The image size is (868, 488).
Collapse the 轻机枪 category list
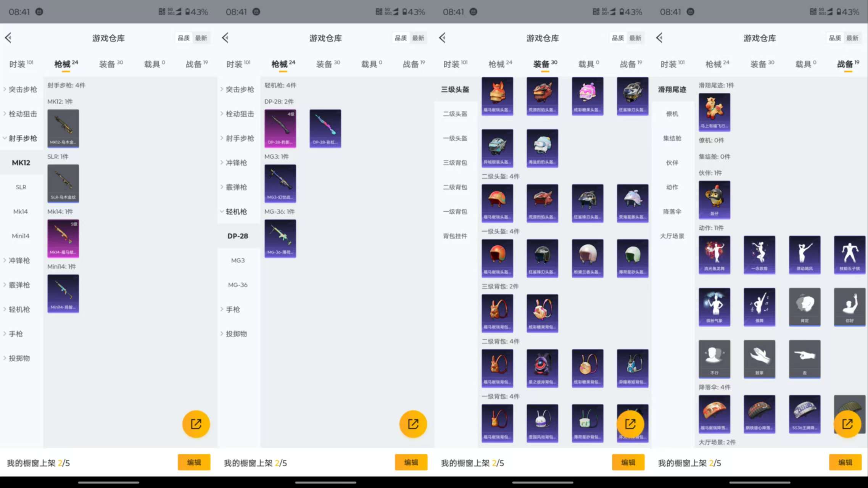pos(237,212)
